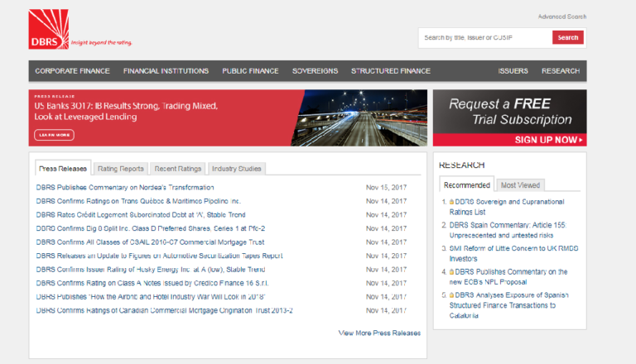Select the Recommended research tab
The height and width of the screenshot is (364, 636).
pos(467,184)
